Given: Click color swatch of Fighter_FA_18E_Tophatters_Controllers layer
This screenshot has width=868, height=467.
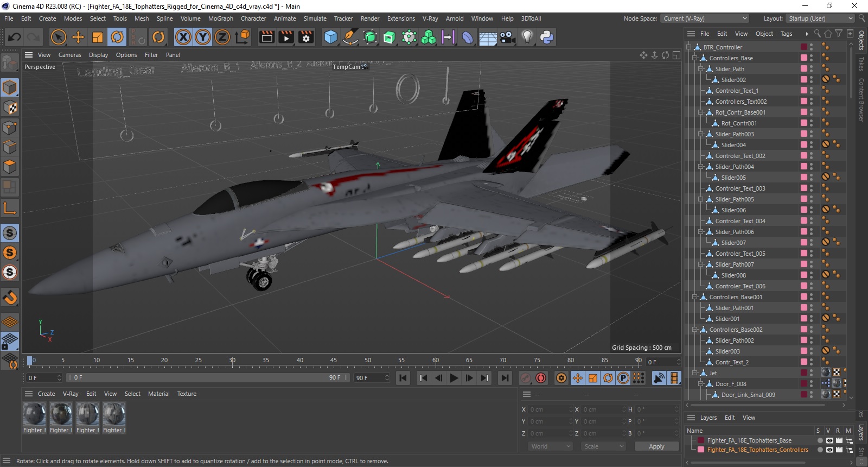Looking at the screenshot, I should [x=701, y=450].
